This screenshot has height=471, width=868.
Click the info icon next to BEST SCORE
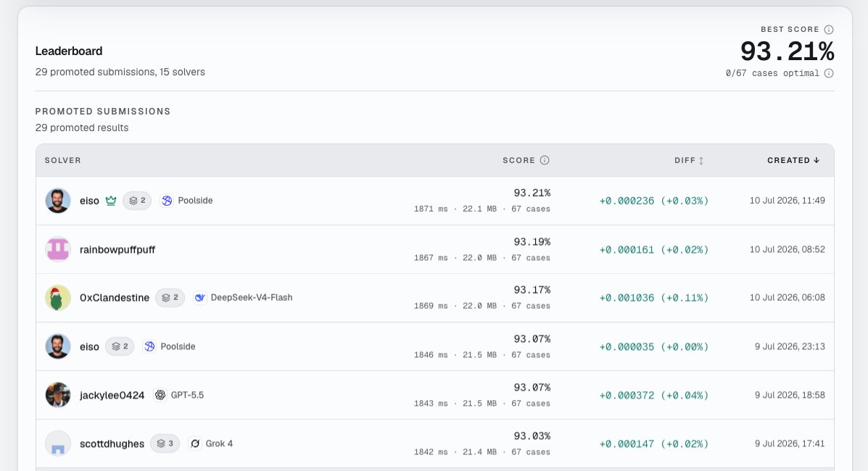[829, 29]
